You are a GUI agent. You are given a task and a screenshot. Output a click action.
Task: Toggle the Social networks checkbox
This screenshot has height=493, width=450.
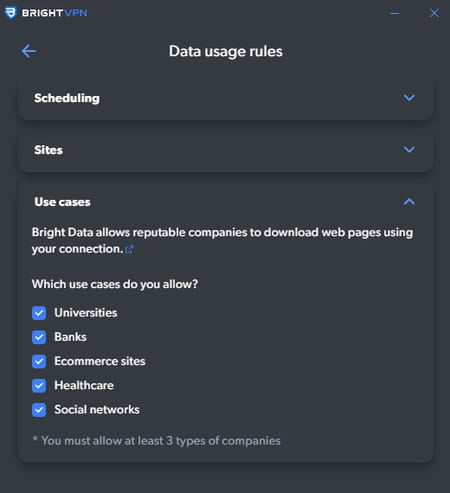[x=39, y=410]
